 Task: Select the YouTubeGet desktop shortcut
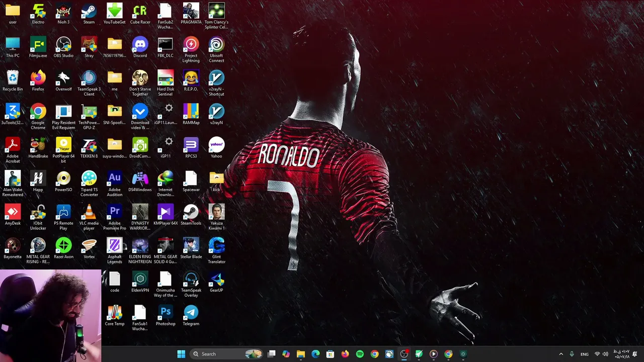coord(115,14)
